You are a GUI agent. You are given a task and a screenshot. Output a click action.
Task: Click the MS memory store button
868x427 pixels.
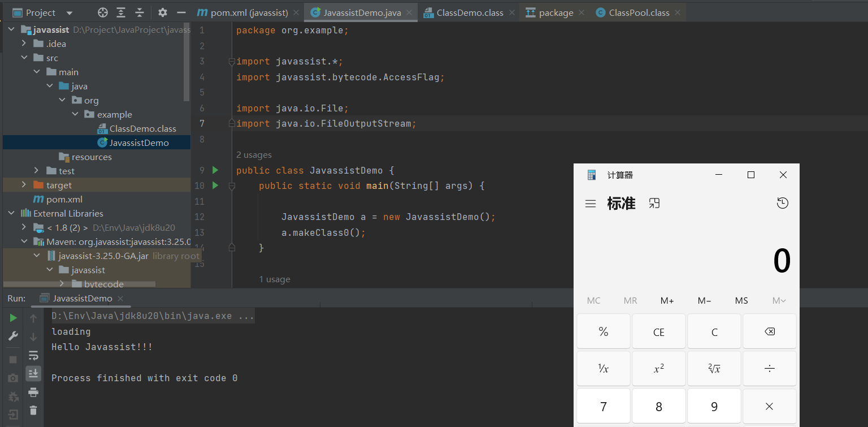[741, 301]
